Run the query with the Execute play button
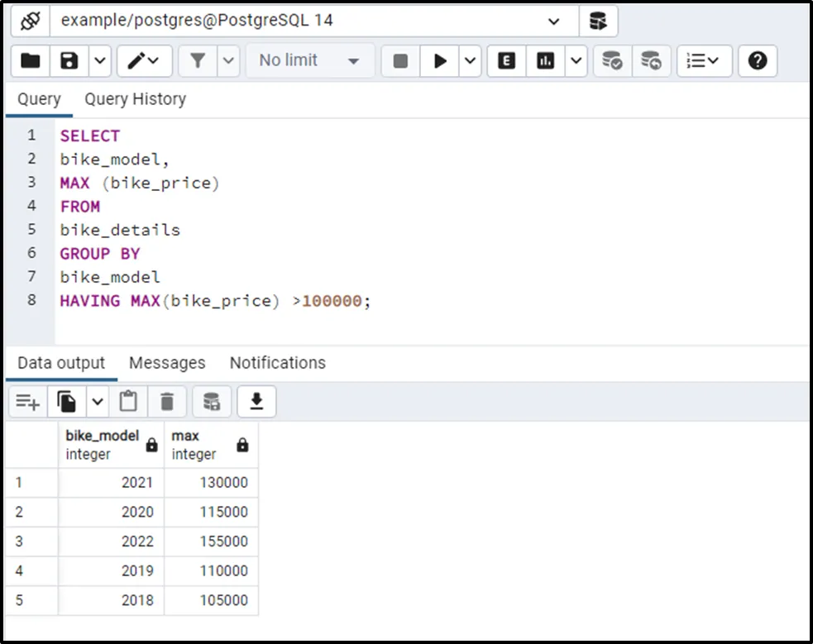This screenshot has height=644, width=813. click(440, 60)
